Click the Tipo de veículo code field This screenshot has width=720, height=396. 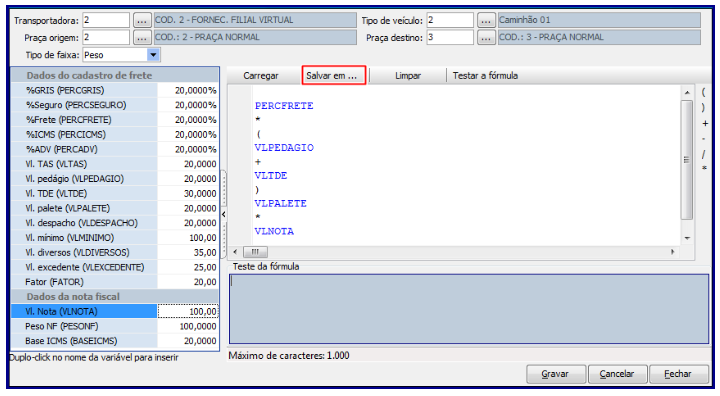[x=450, y=20]
